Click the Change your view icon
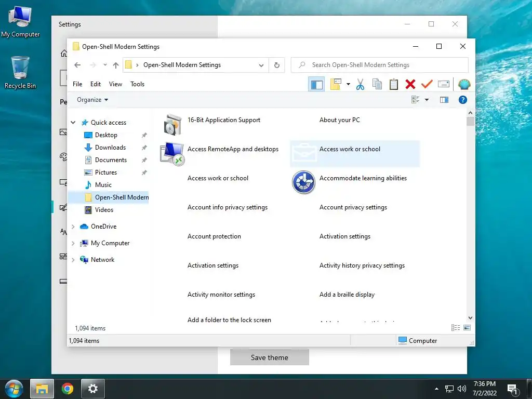This screenshot has height=399, width=532. point(416,100)
